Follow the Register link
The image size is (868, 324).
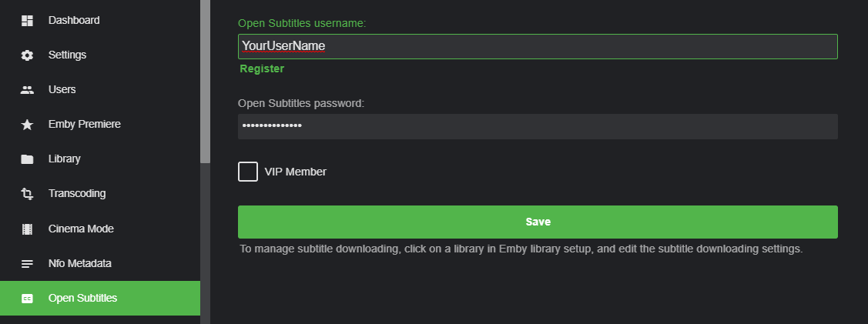click(x=262, y=69)
